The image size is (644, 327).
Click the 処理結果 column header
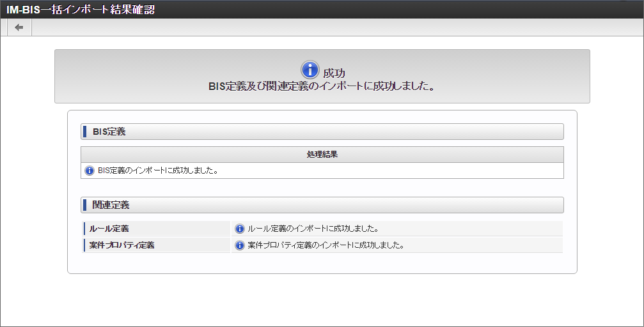[322, 155]
